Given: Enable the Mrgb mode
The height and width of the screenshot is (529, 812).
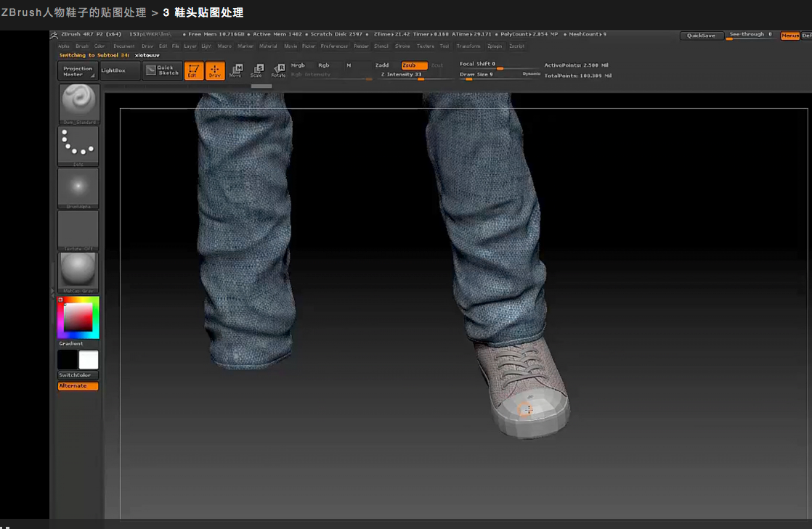Looking at the screenshot, I should 298,65.
